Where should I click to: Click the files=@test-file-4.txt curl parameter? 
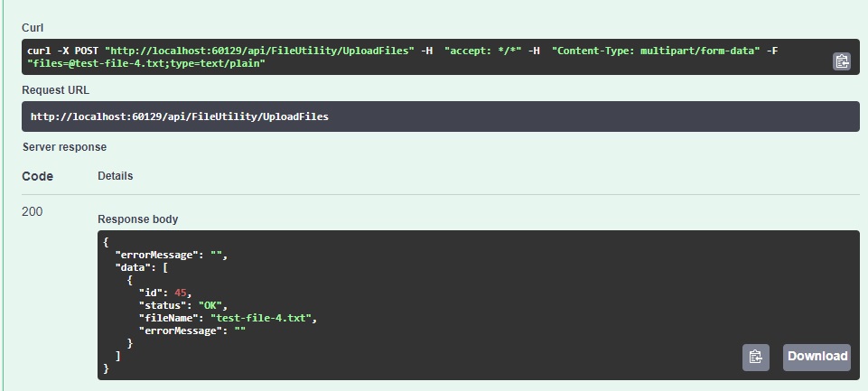146,64
